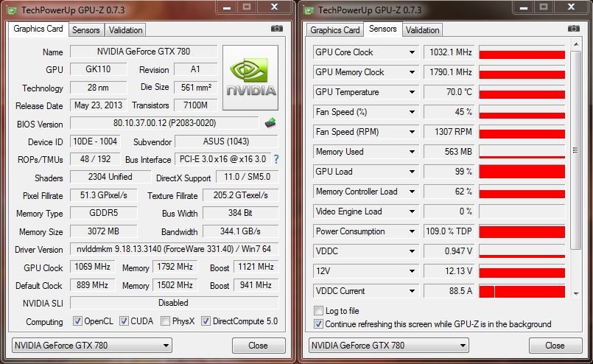
Task: Open Graphics Card tab in right window
Action: click(x=335, y=29)
